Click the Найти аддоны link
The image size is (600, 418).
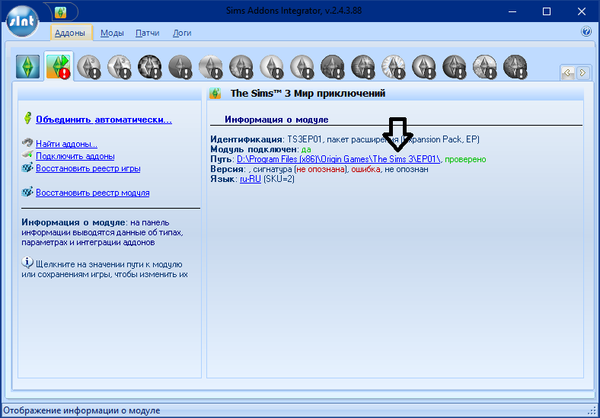[67, 144]
